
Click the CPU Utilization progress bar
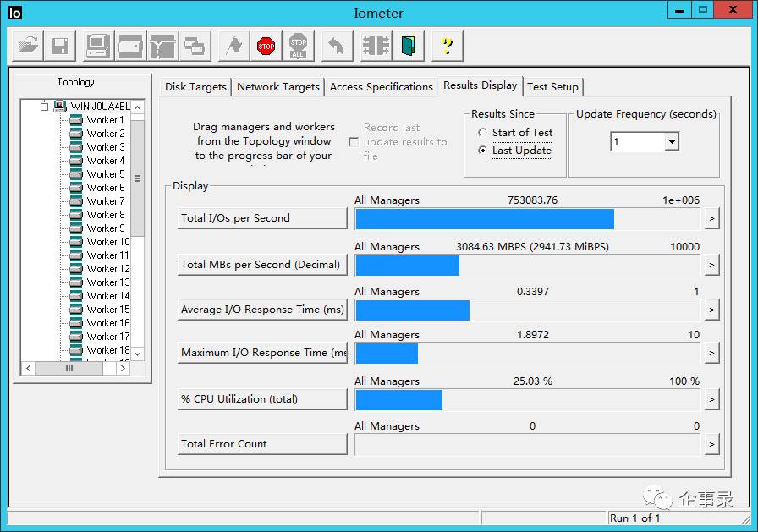[527, 400]
